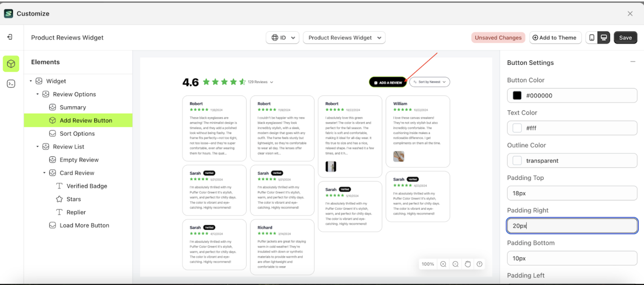644x285 pixels.
Task: Open the help question mark icon
Action: click(x=479, y=264)
